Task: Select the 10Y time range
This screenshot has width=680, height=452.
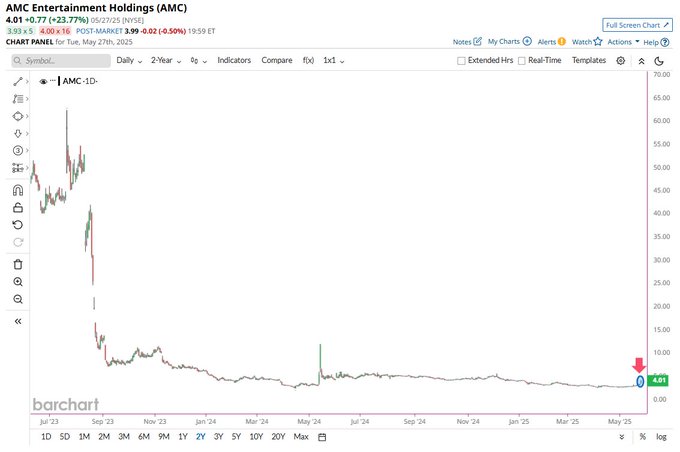Action: [x=256, y=437]
